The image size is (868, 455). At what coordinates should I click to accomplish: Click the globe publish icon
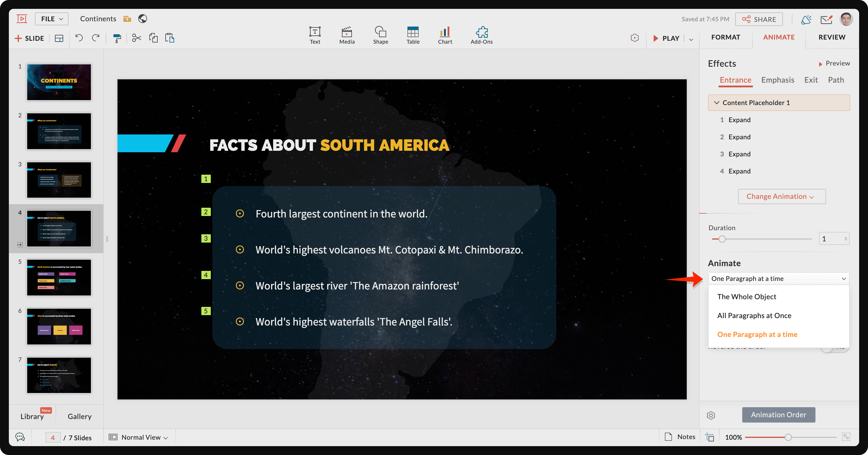143,19
